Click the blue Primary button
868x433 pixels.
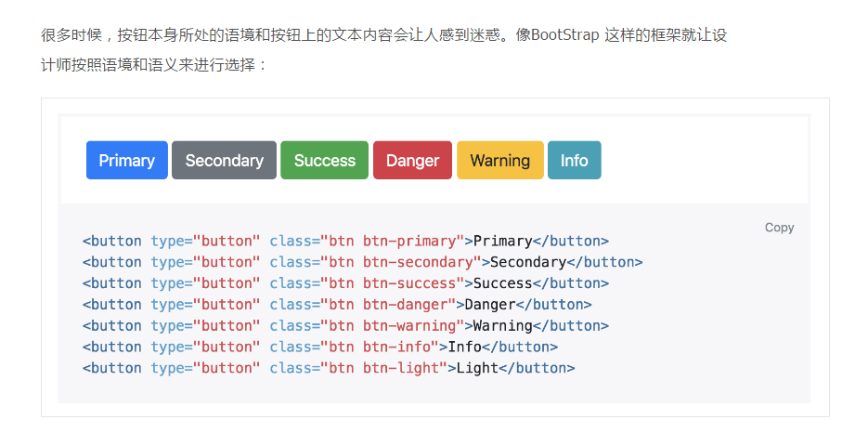coord(126,160)
